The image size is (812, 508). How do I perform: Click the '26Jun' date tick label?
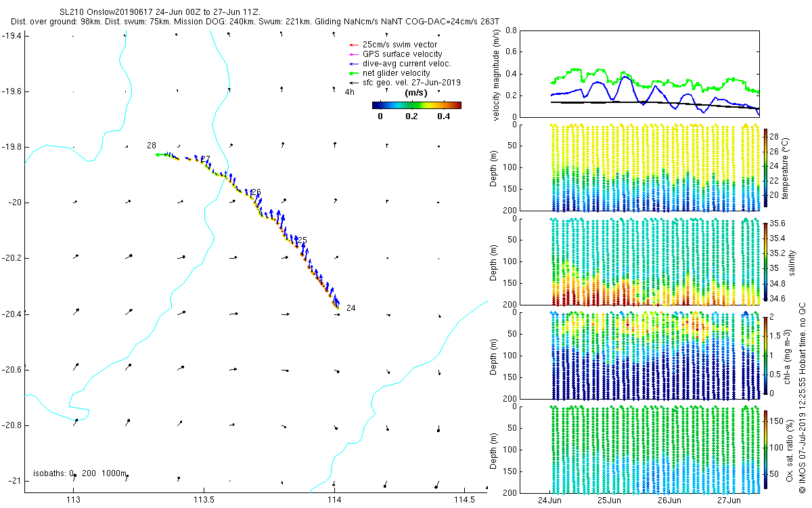[669, 500]
